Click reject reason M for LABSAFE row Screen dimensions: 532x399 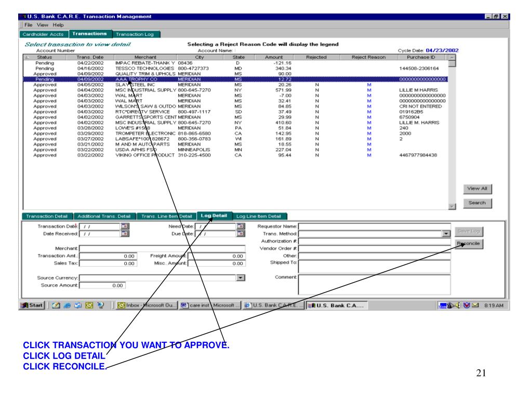coord(369,139)
